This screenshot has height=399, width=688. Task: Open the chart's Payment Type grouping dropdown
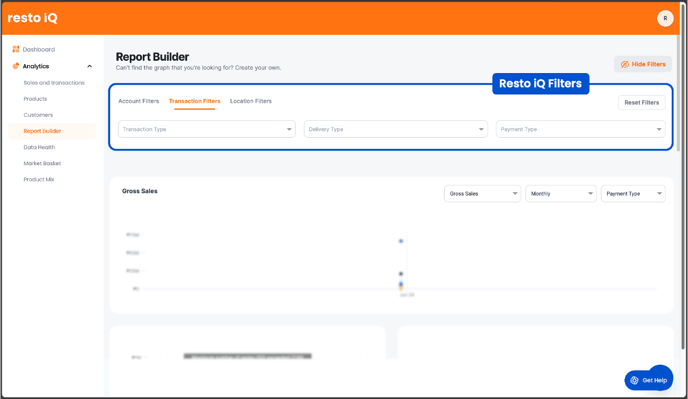633,194
